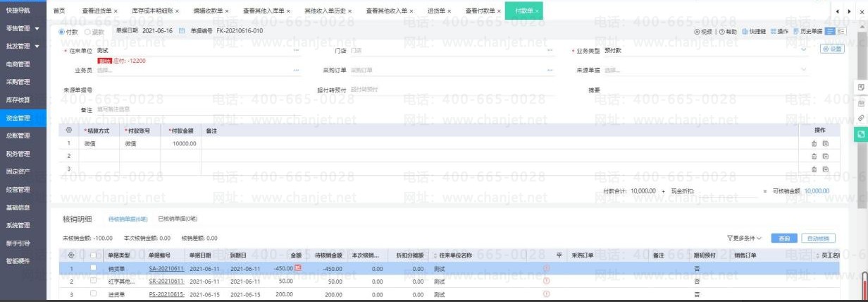The height and width of the screenshot is (302, 868).
Task: Open 资金管理 in the left sidebar
Action: tap(18, 118)
